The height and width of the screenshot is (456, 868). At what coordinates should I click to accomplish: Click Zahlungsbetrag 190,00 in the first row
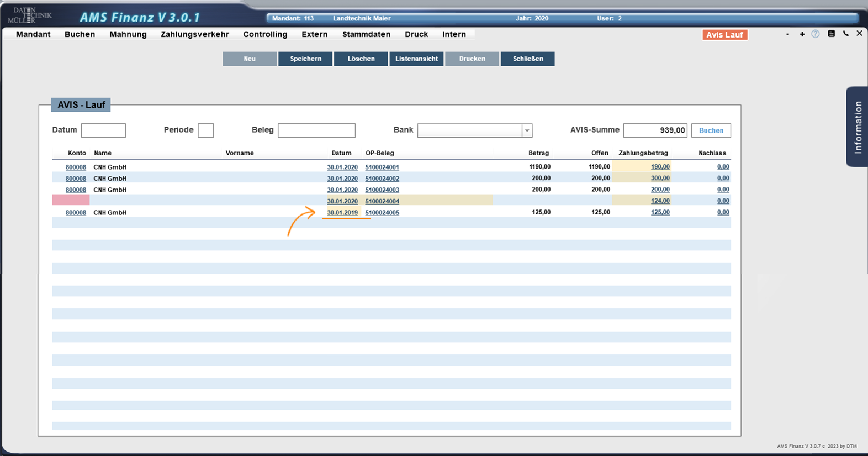point(660,167)
